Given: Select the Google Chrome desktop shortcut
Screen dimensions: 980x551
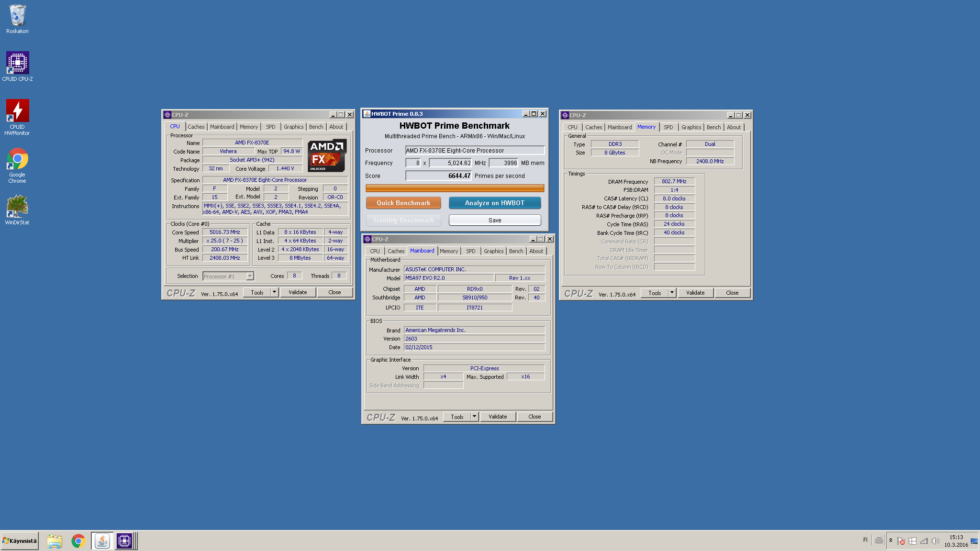Looking at the screenshot, I should 17,165.
